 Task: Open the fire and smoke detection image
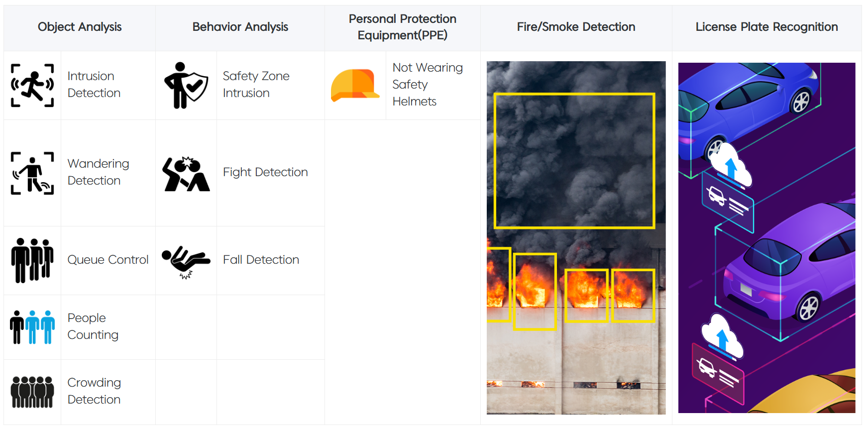(x=576, y=237)
